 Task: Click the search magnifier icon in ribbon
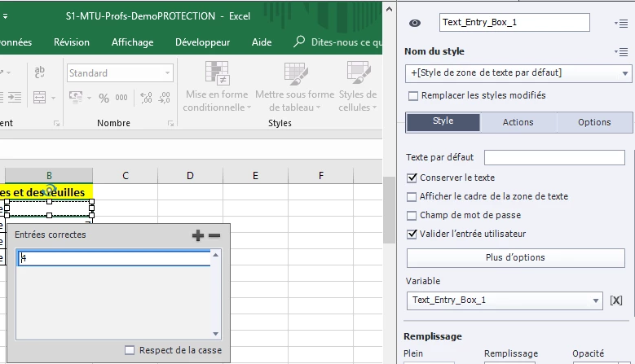[299, 42]
